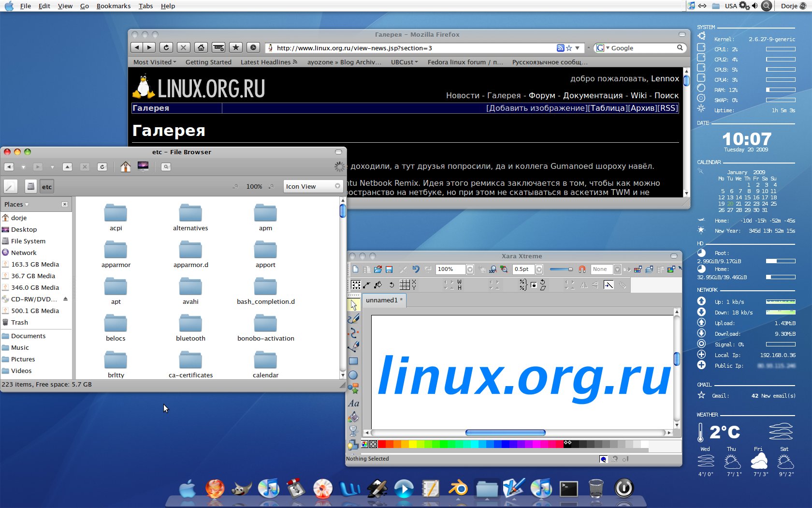Open the Edit menu in the menu bar

pos(44,6)
